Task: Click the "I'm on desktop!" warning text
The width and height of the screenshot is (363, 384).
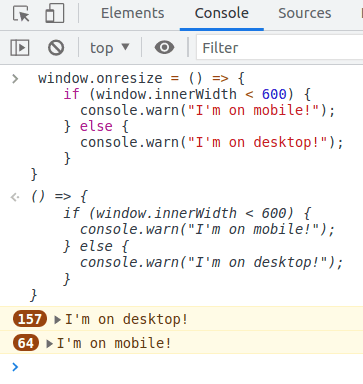Action: point(126,319)
